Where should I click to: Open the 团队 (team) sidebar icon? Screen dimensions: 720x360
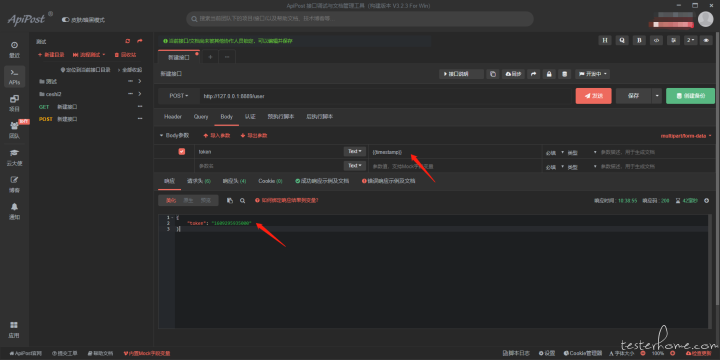14,130
